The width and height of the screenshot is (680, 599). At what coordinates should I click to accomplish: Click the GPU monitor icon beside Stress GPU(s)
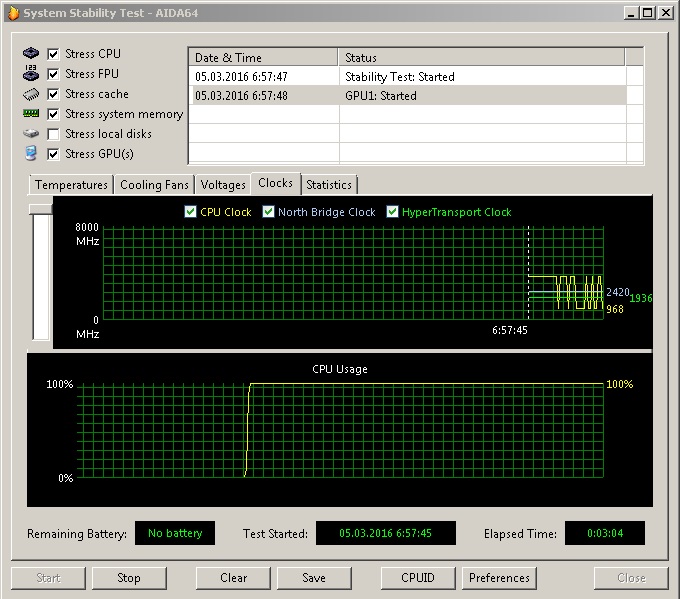(31, 154)
